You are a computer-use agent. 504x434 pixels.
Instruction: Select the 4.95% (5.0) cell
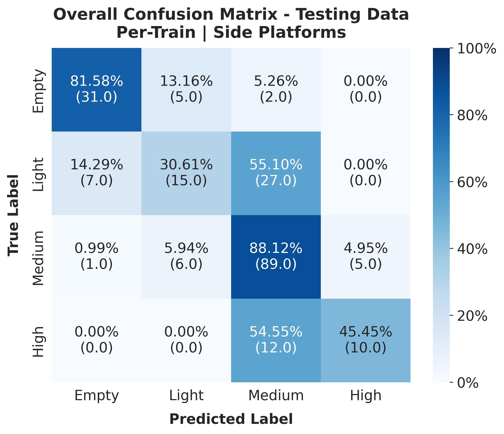click(365, 256)
